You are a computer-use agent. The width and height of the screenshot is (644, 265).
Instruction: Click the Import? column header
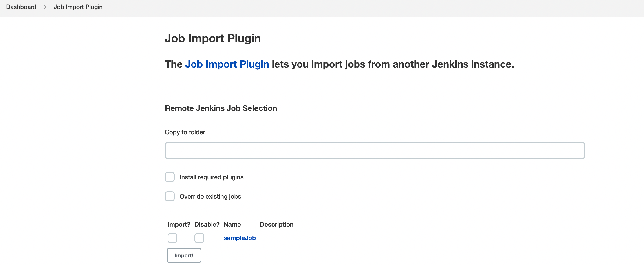(179, 224)
